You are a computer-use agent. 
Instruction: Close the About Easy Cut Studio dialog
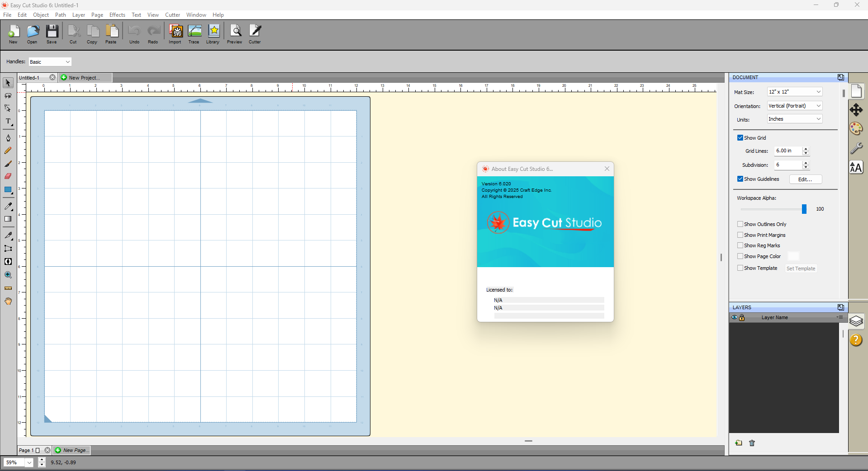[607, 169]
